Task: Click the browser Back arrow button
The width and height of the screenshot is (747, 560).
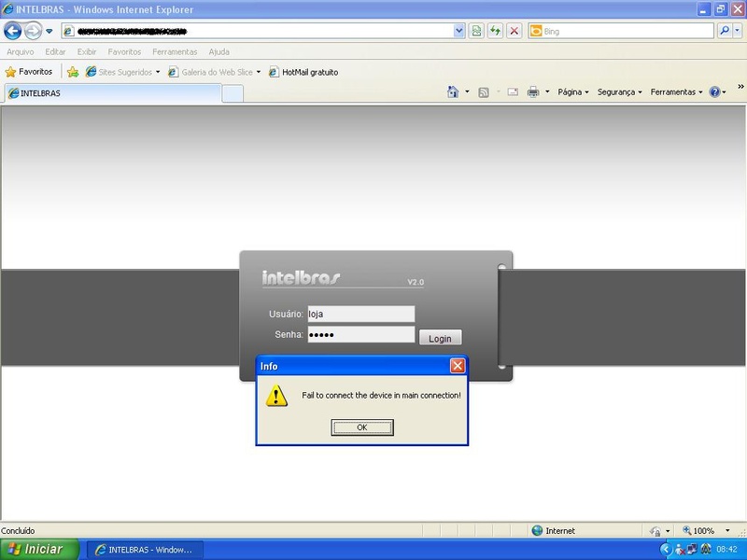Action: [12, 31]
